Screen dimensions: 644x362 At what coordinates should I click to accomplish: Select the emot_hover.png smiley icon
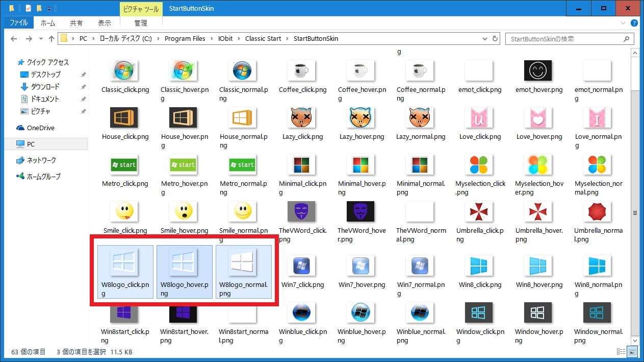pos(538,70)
